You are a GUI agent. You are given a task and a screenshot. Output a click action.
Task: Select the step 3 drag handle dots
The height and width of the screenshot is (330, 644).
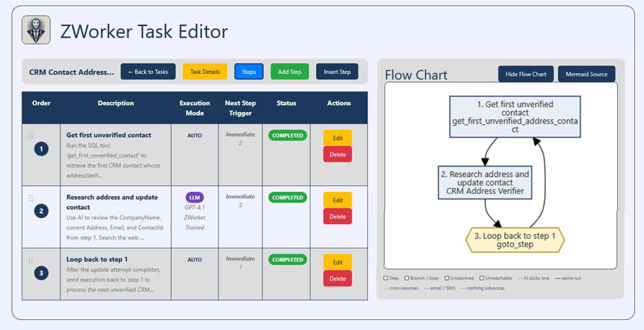point(31,260)
